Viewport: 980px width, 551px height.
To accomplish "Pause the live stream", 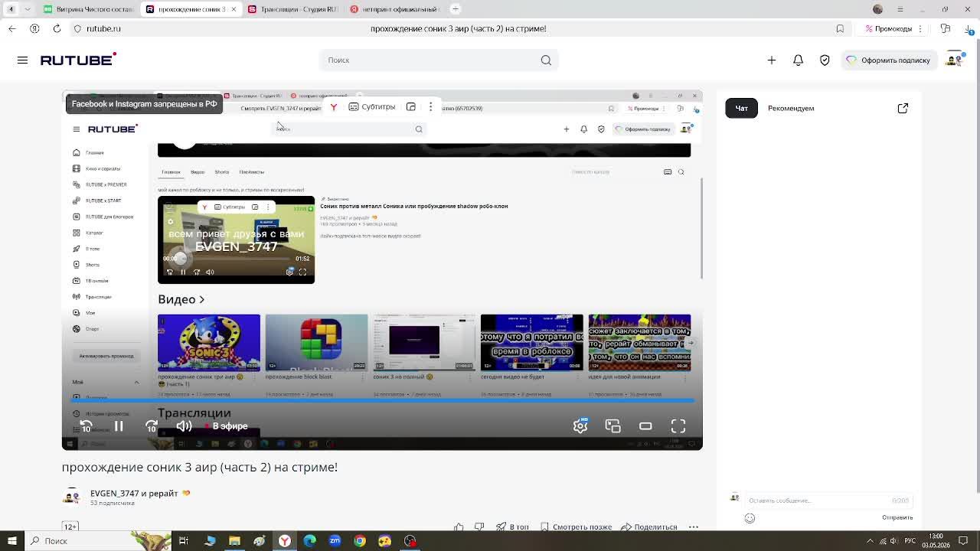I will 119,426.
